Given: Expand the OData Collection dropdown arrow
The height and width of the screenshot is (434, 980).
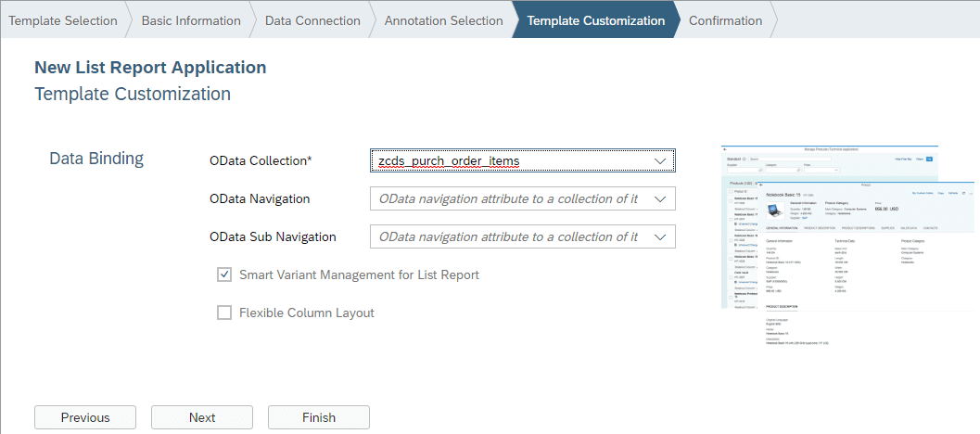Looking at the screenshot, I should pos(660,161).
